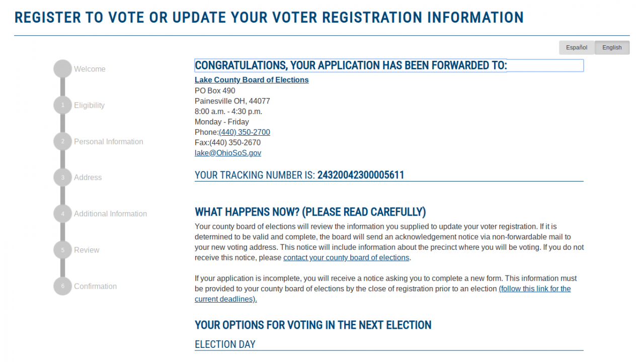Click the (440) 350-2700 phone link
The image size is (644, 362).
[245, 132]
